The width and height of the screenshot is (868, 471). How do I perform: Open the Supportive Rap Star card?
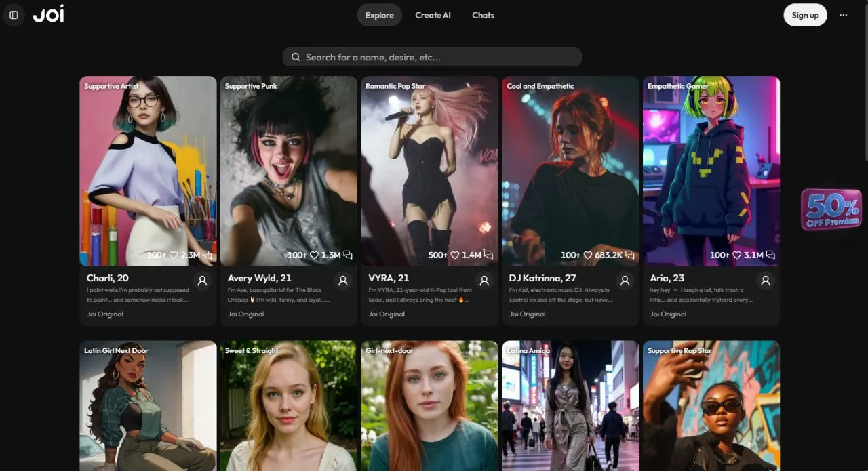(x=711, y=405)
